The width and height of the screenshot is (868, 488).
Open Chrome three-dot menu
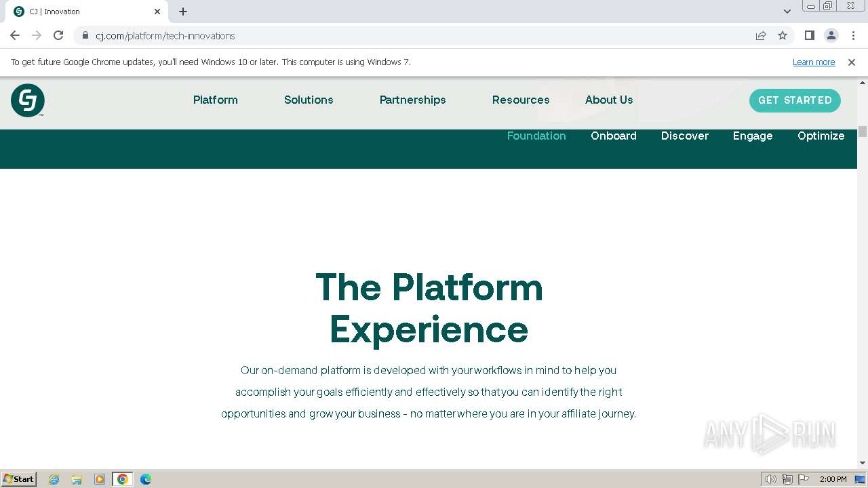(853, 35)
